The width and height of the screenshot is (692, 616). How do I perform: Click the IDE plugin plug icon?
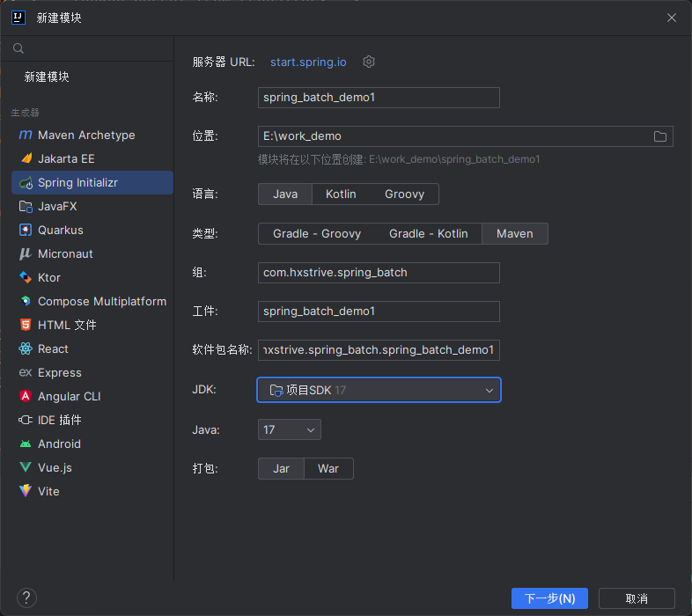coord(26,420)
